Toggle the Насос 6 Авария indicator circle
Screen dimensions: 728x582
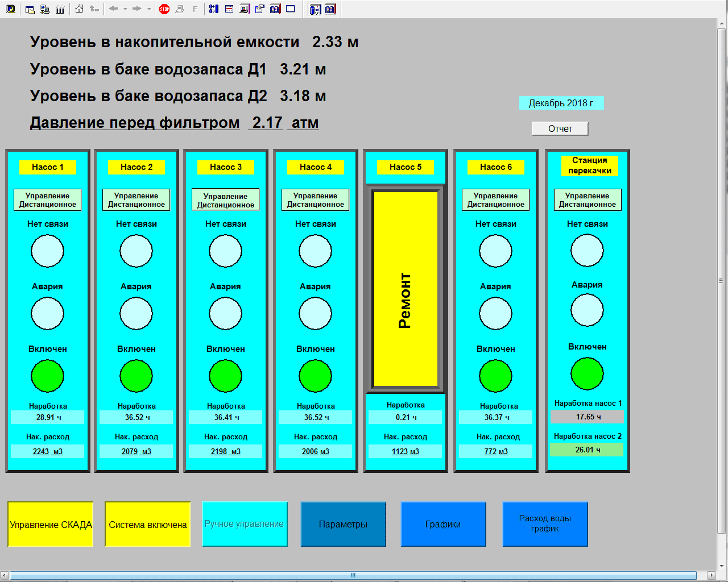click(495, 313)
